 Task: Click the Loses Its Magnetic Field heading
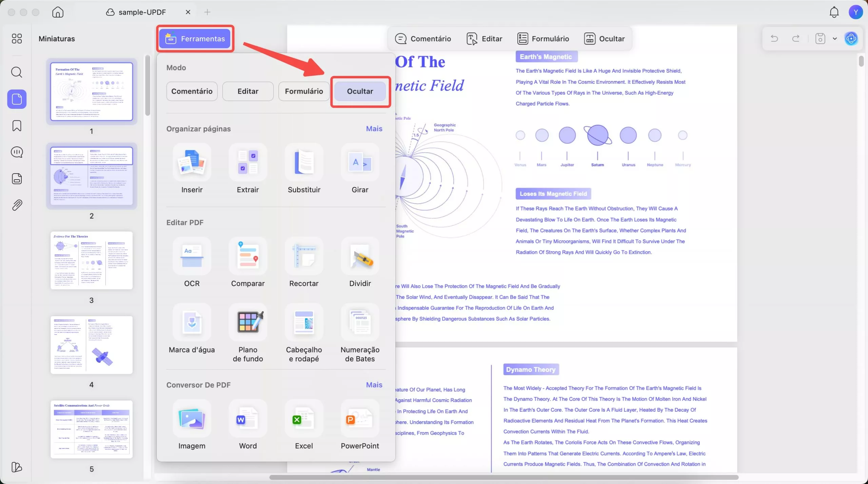pos(553,194)
